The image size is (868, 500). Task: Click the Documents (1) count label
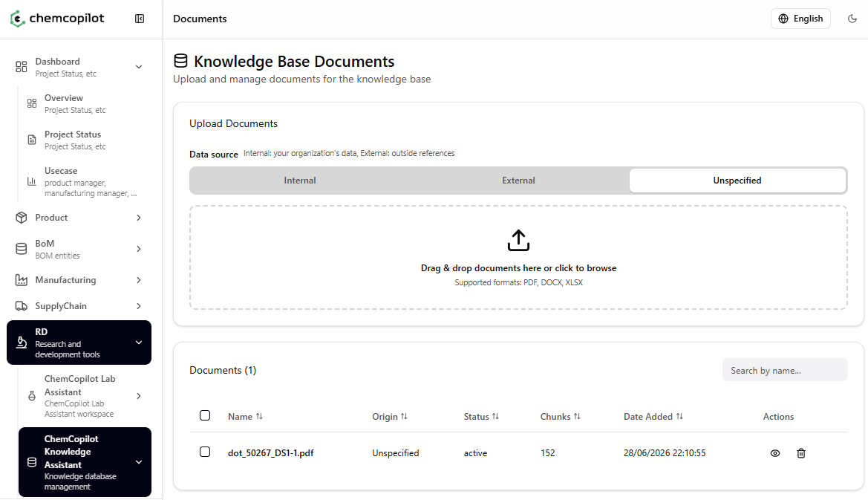223,370
